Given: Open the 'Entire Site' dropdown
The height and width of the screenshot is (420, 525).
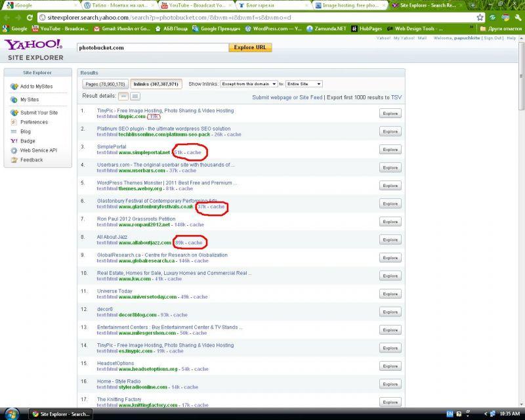Looking at the screenshot, I should click(x=304, y=84).
